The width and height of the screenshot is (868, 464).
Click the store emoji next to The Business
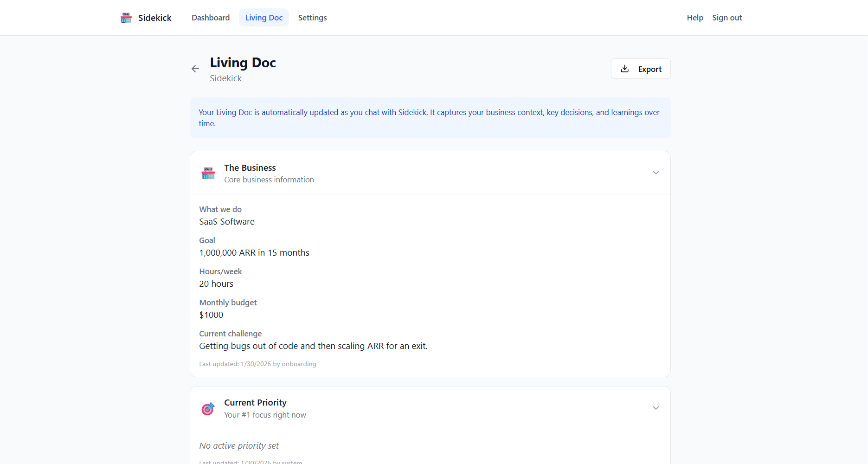[208, 173]
